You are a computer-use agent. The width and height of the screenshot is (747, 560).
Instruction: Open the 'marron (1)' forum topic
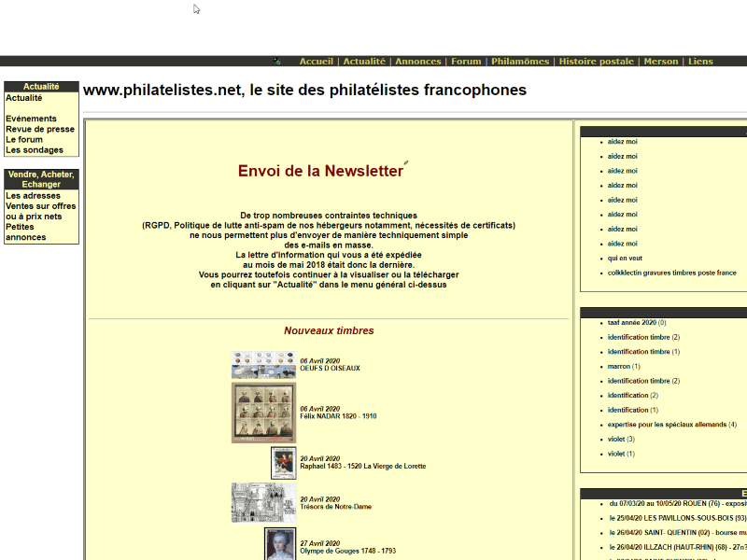[x=624, y=366]
